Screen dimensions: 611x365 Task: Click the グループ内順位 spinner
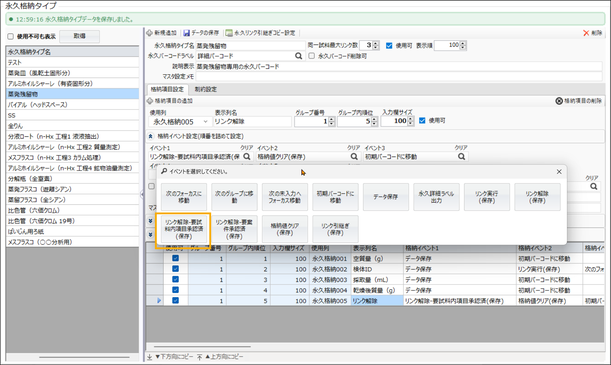click(x=374, y=122)
